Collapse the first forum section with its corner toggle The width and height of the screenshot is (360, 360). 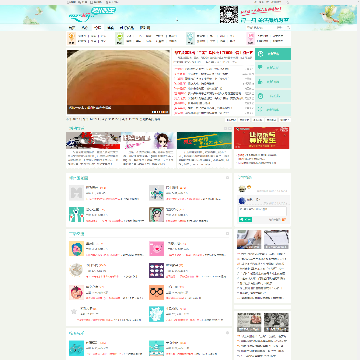(x=227, y=178)
